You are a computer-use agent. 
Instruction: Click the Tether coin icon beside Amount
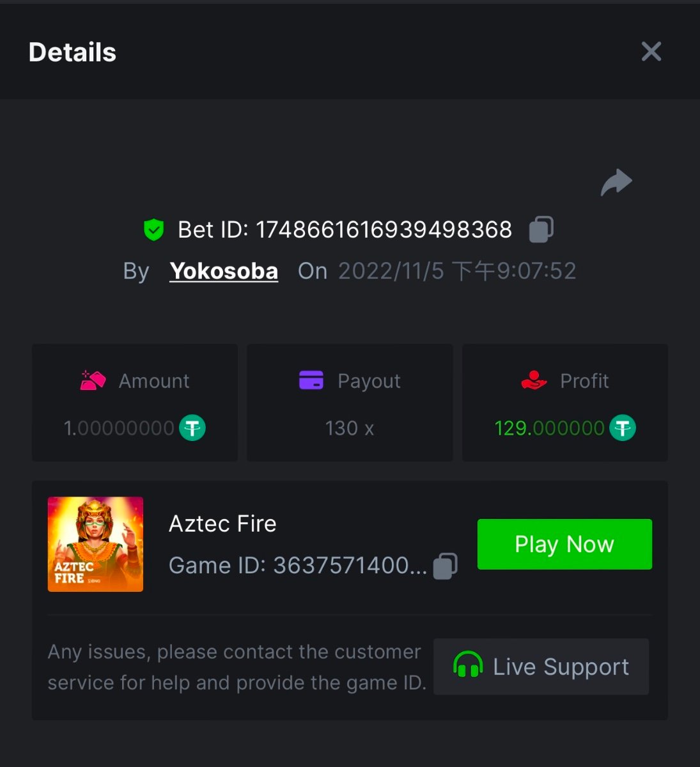pyautogui.click(x=192, y=428)
